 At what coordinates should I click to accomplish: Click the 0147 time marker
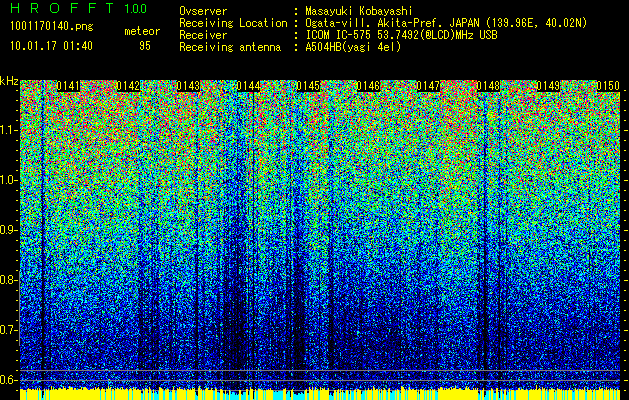point(428,86)
